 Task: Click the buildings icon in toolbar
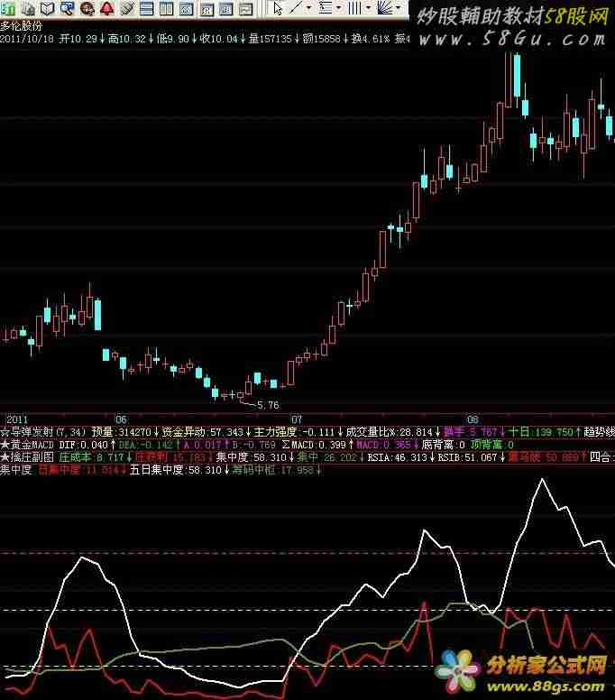(x=28, y=8)
